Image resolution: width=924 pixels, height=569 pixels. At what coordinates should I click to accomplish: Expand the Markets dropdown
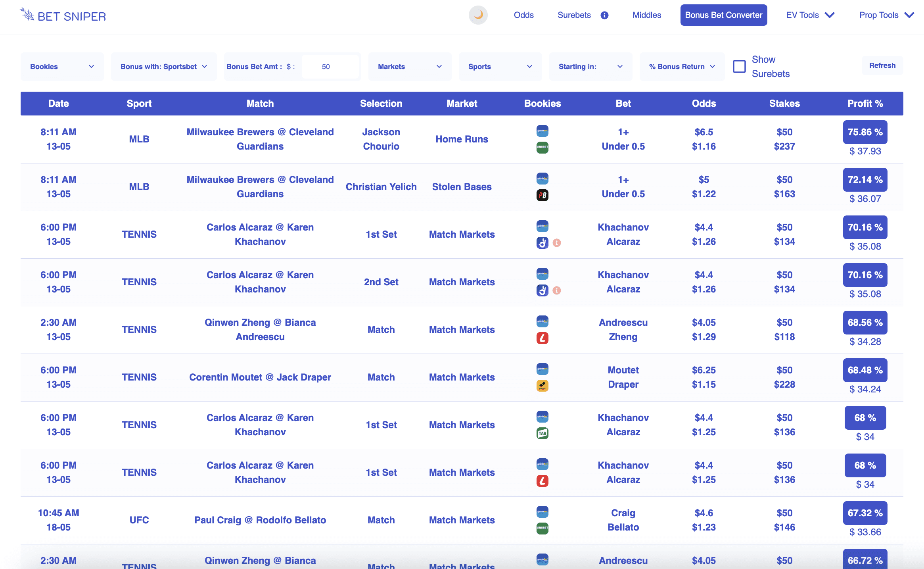[410, 67]
